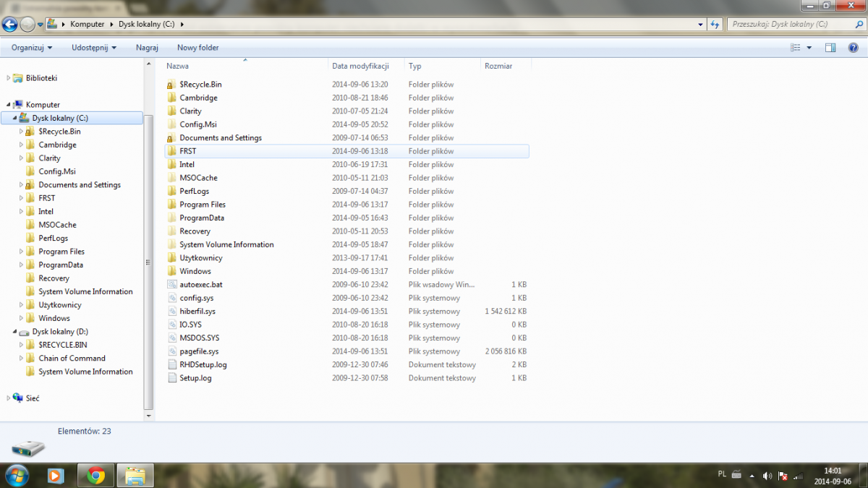Open the help question mark icon
868x488 pixels.
[854, 48]
